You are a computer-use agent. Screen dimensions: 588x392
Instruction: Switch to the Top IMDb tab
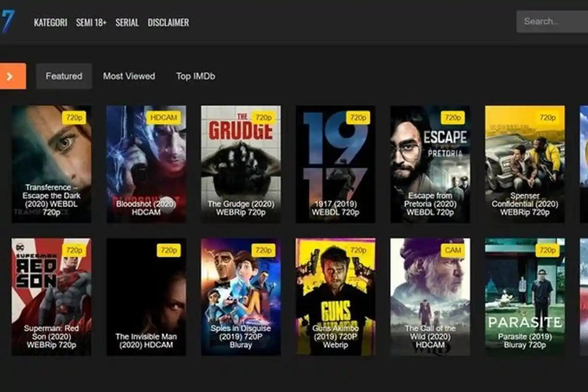[x=196, y=76]
